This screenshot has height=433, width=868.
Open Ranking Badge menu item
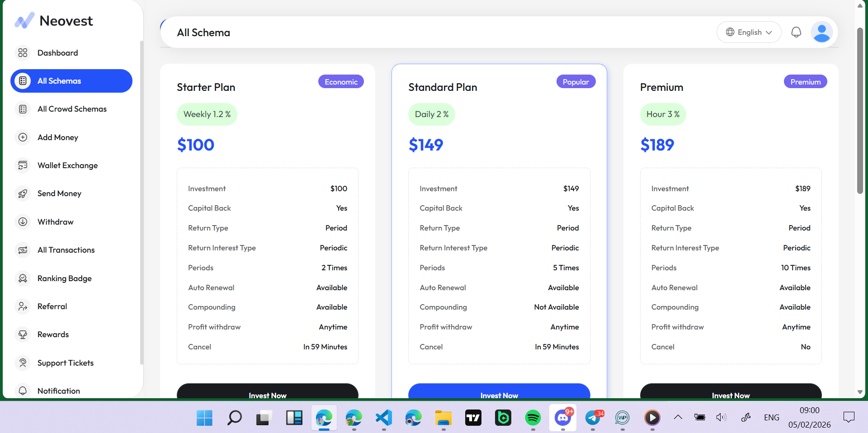coord(71,278)
